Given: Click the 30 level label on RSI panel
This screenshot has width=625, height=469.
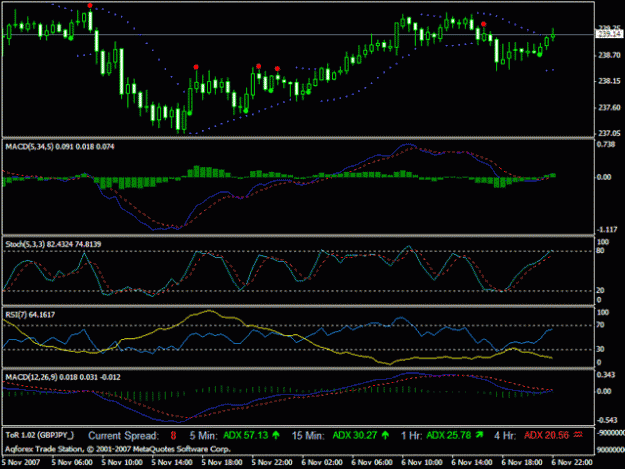Looking at the screenshot, I should pyautogui.click(x=600, y=349).
